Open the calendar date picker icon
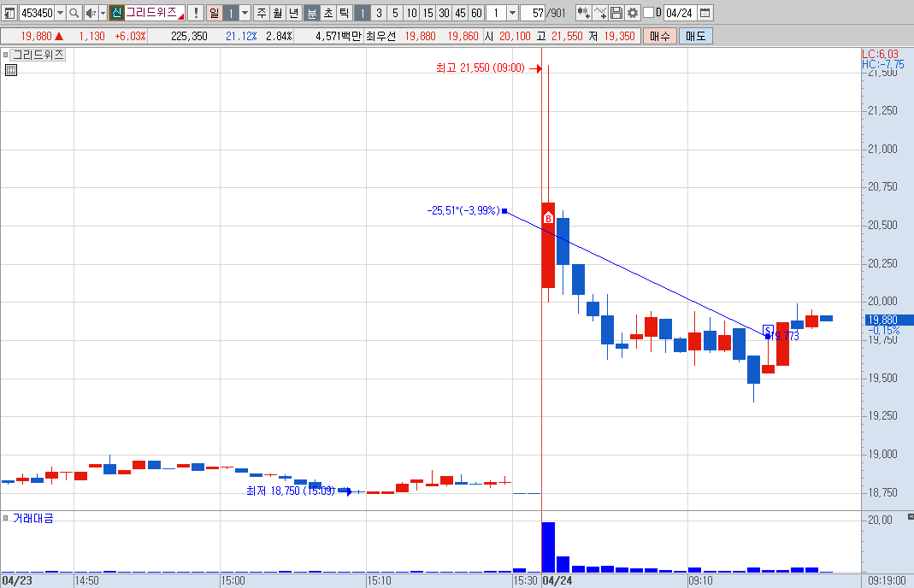The image size is (914, 588). (x=705, y=13)
